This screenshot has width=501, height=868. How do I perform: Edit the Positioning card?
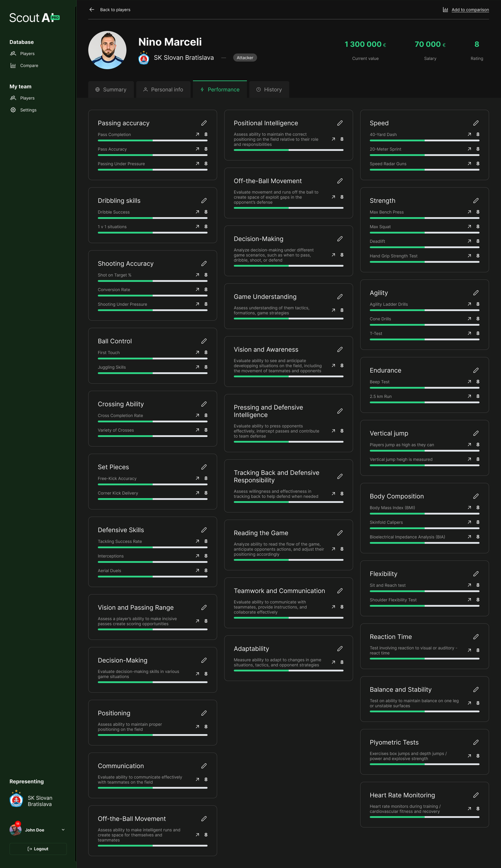[x=204, y=713]
